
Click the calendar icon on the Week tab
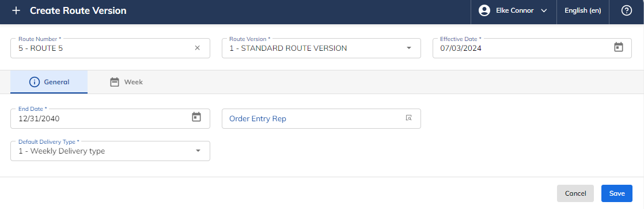pyautogui.click(x=115, y=82)
